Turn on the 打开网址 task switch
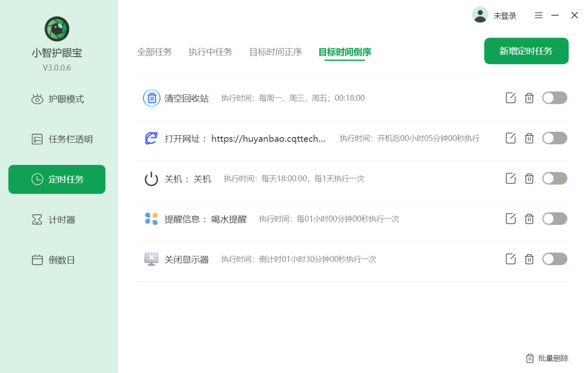The image size is (588, 373). 554,138
